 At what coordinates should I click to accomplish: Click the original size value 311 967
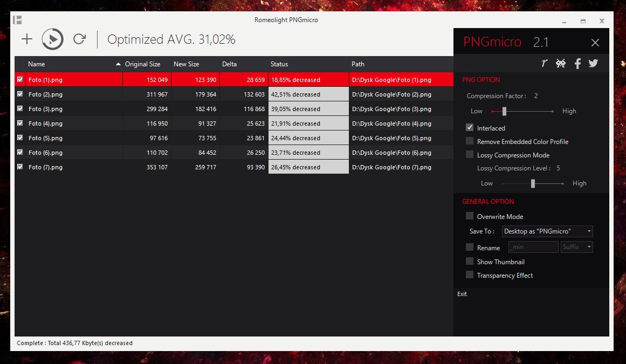157,94
